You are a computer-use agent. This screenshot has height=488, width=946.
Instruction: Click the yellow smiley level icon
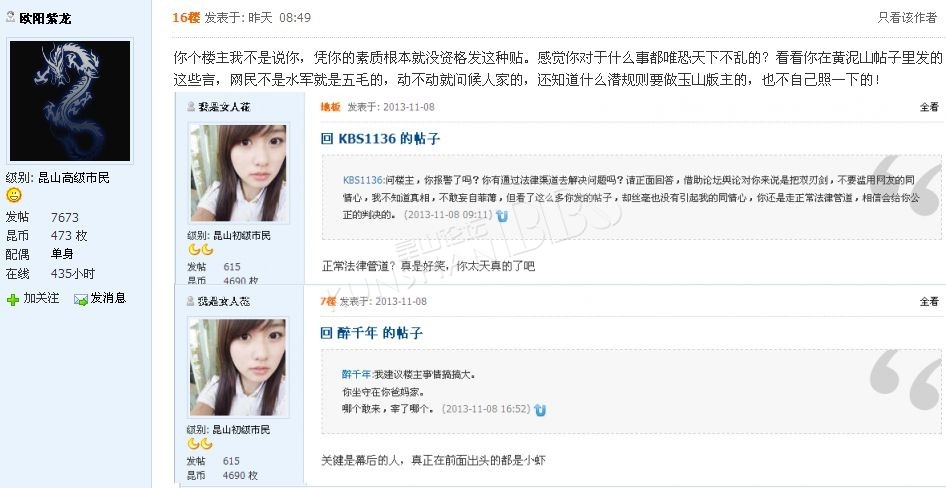click(x=14, y=195)
